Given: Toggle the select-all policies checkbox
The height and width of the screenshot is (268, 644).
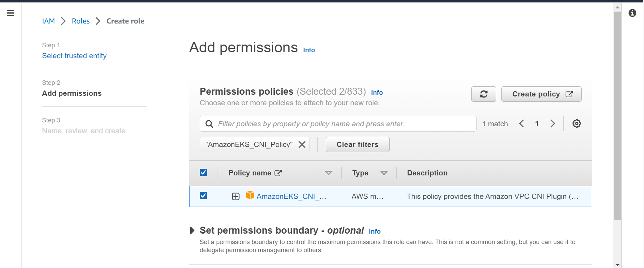Looking at the screenshot, I should pos(204,172).
